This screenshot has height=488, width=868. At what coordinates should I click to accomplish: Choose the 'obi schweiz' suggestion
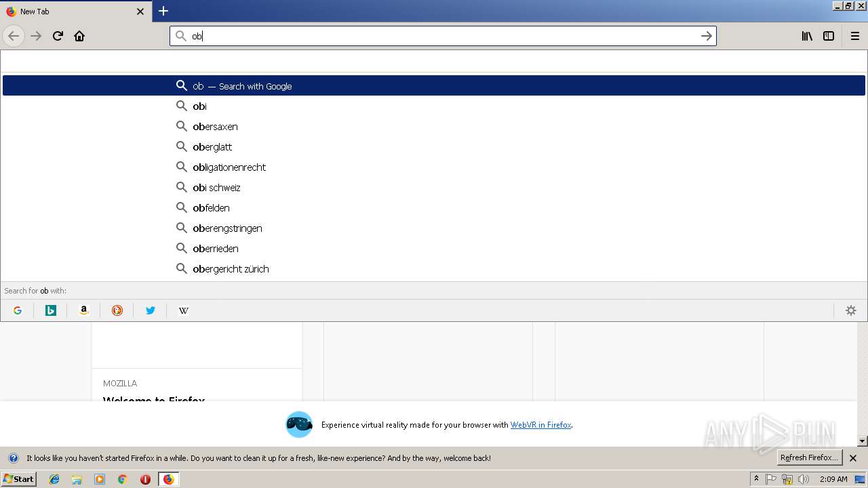coord(434,187)
